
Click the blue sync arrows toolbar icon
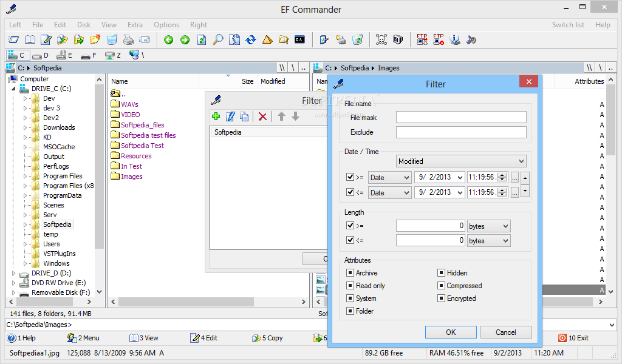click(x=251, y=39)
